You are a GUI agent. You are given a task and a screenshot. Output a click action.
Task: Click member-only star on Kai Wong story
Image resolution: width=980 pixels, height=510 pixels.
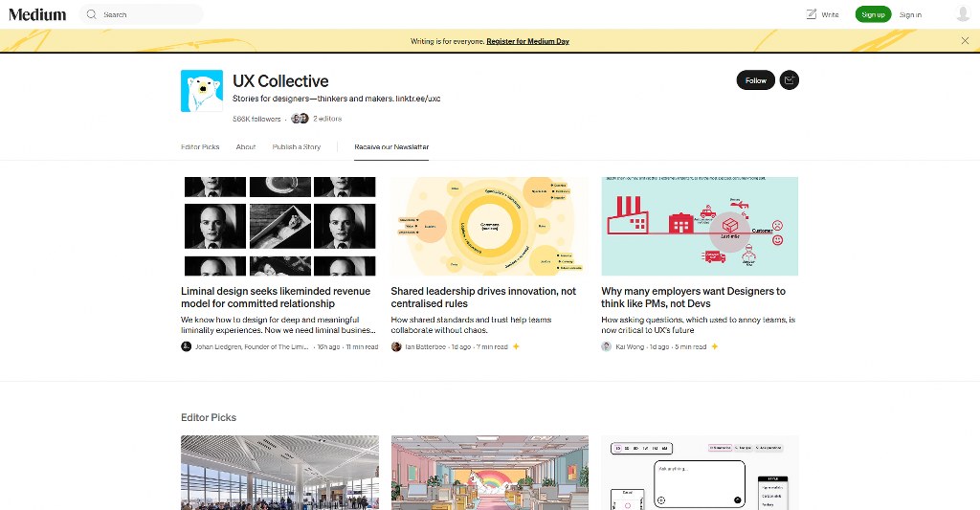[x=714, y=346]
